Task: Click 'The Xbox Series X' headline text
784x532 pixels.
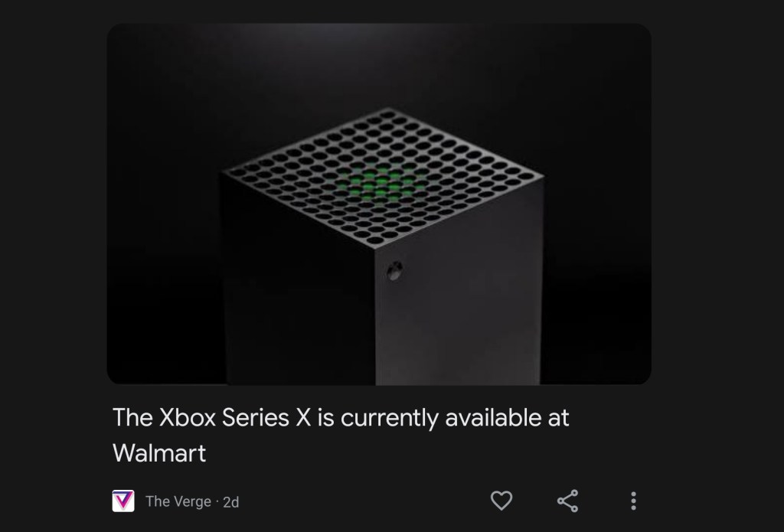Action: 212,417
